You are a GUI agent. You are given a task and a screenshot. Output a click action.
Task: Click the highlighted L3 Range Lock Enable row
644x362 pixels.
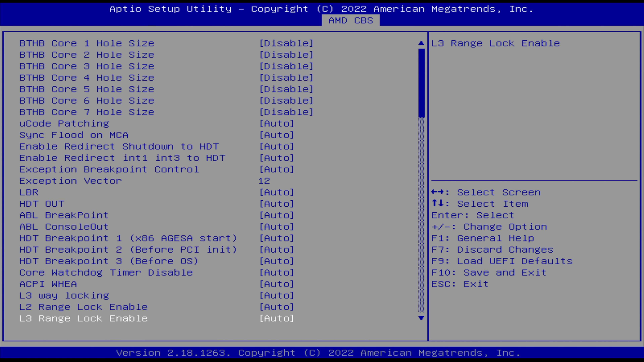tap(156, 319)
